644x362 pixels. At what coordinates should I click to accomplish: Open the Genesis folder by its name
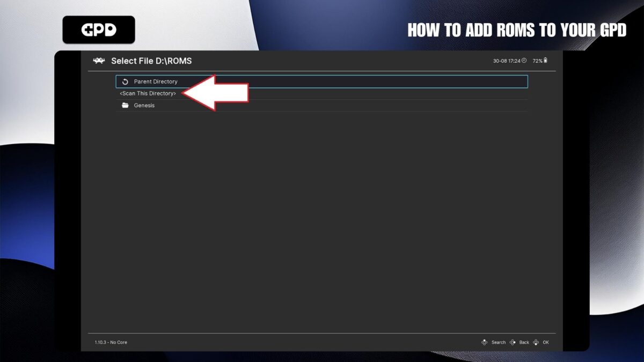click(144, 106)
